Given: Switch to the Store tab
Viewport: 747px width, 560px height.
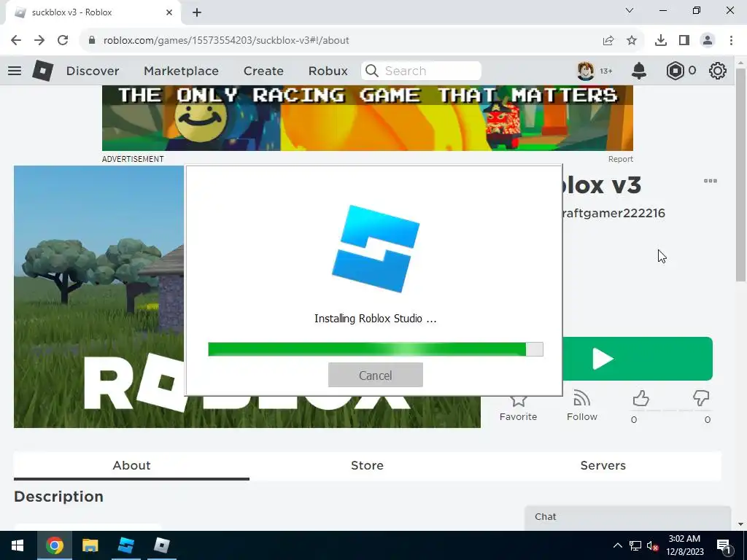Looking at the screenshot, I should (x=367, y=466).
